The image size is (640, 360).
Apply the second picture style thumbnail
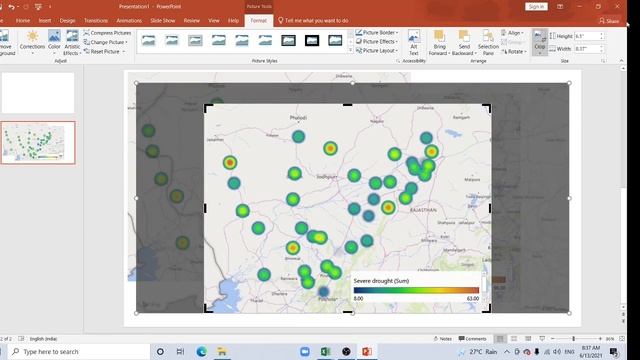172,40
